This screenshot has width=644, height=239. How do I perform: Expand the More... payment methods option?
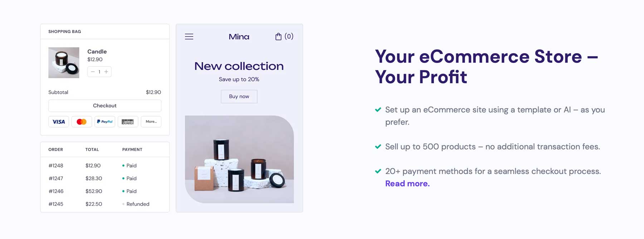[x=151, y=121]
